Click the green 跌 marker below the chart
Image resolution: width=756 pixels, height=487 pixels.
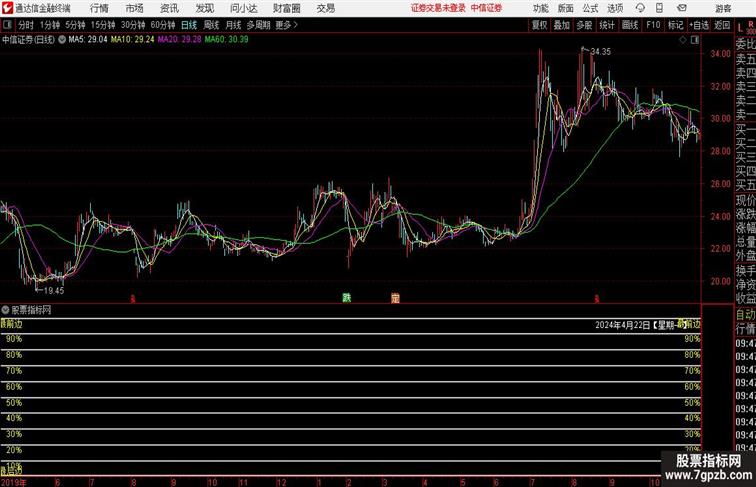click(347, 298)
